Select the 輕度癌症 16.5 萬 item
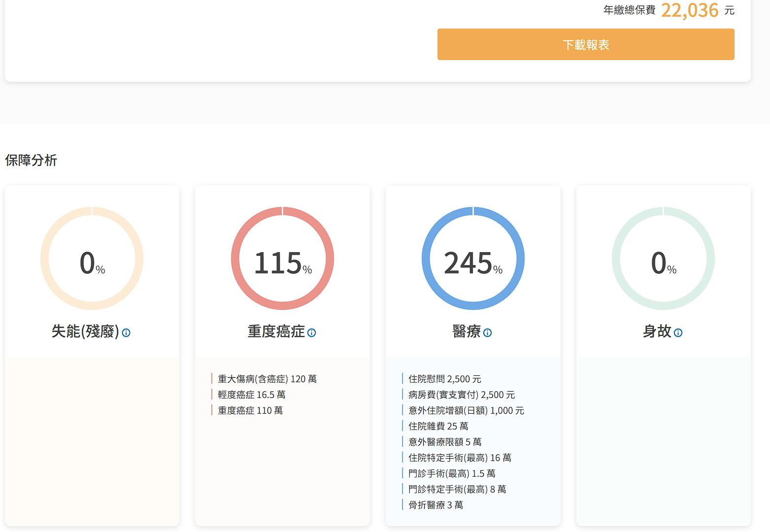The image size is (770, 532). point(251,395)
